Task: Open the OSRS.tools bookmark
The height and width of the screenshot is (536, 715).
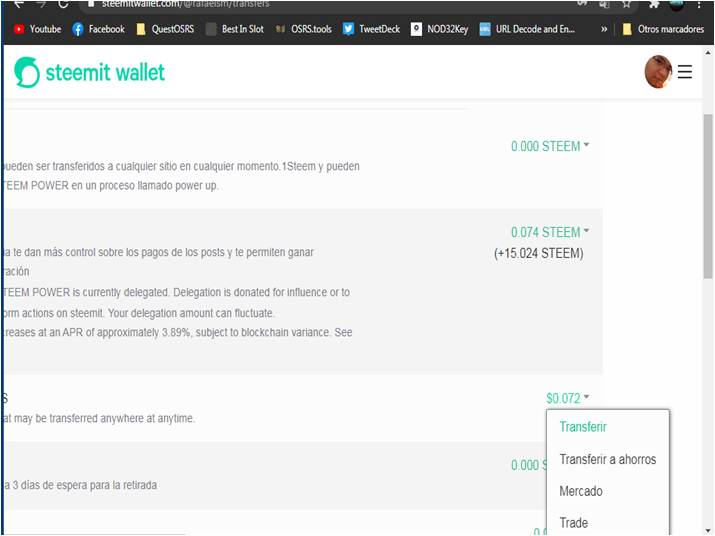Action: coord(303,29)
